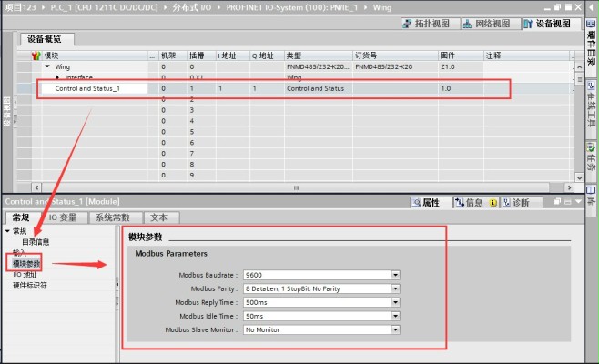The image size is (599, 364).
Task: Select 硬件标识符 in navigation tree
Action: coord(30,286)
